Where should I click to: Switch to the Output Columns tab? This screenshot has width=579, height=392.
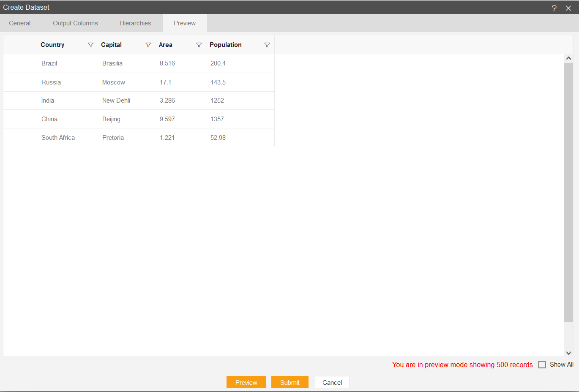75,23
